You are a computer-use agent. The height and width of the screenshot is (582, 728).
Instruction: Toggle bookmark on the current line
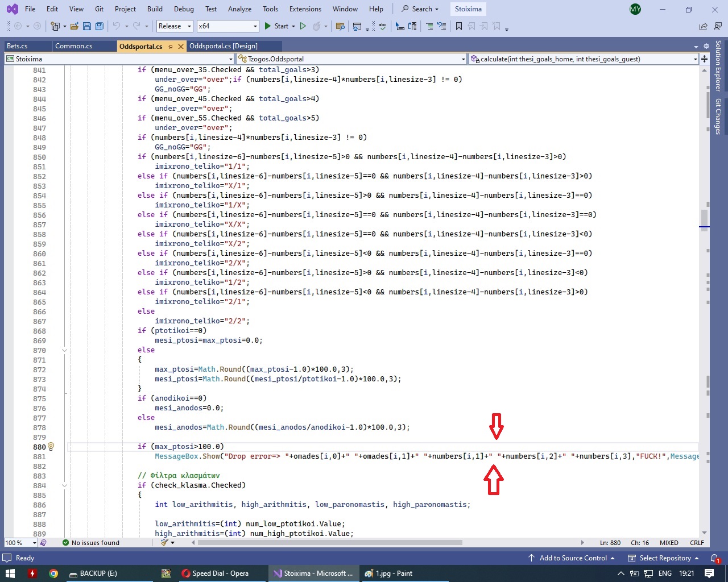click(459, 26)
